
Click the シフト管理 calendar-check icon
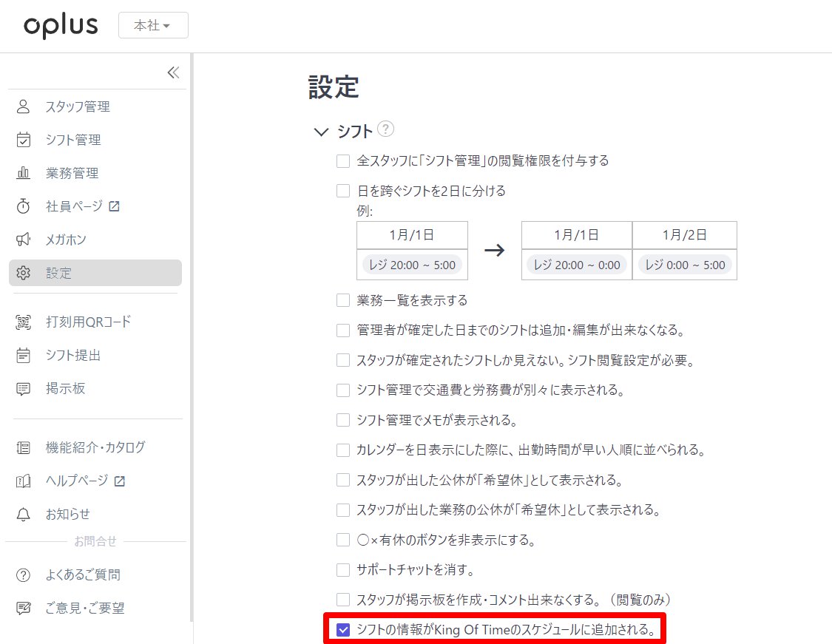tap(24, 140)
